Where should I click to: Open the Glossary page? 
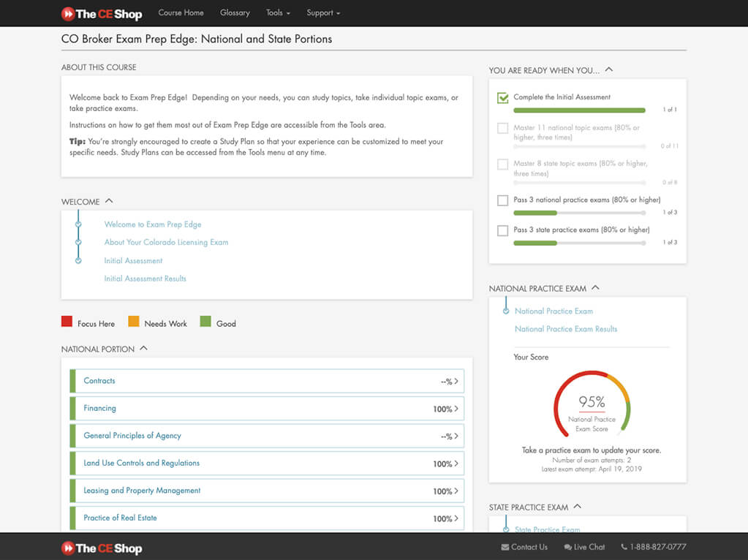coord(235,13)
